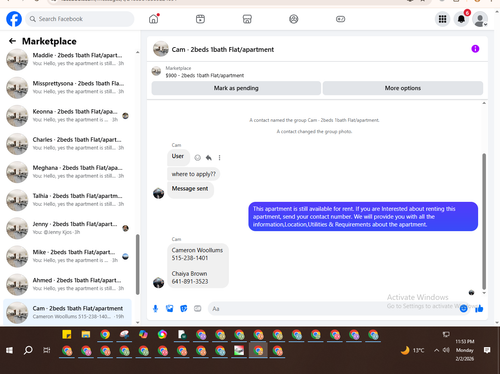The height and width of the screenshot is (374, 500).
Task: Click Mark as pending
Action: (x=236, y=88)
